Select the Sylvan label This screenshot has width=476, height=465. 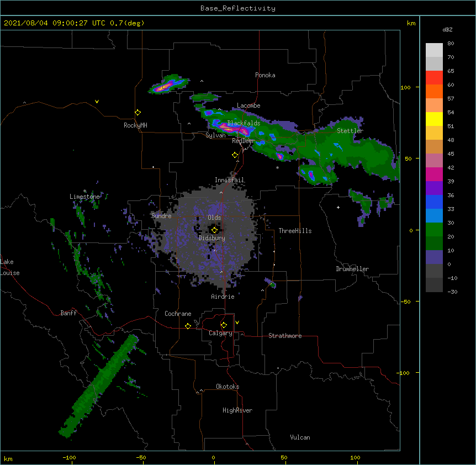tap(215, 135)
